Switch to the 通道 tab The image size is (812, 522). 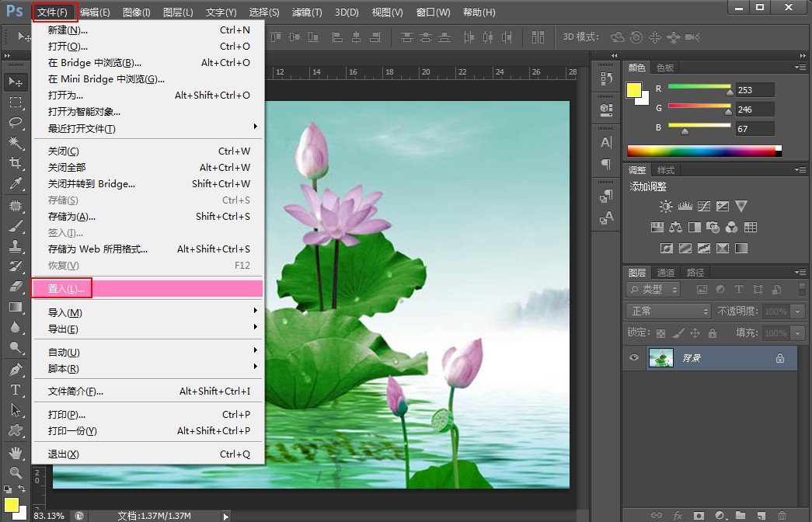(666, 273)
